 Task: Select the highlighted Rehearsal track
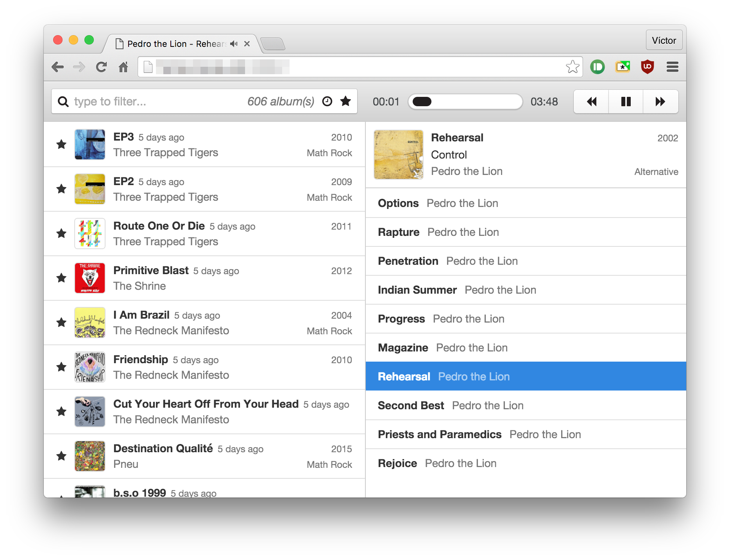(526, 376)
